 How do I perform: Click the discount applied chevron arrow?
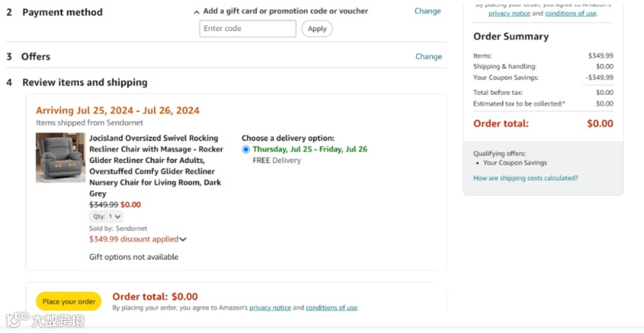pyautogui.click(x=183, y=240)
